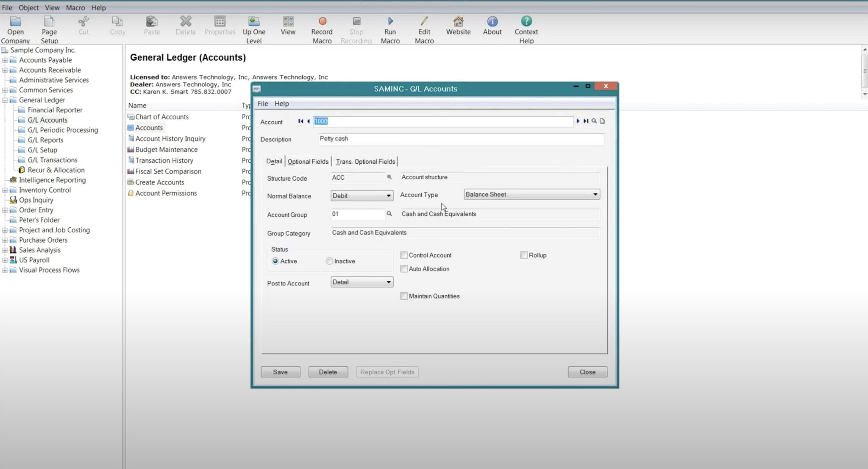Viewport: 868px width, 469px height.
Task: Enable the Control Account checkbox
Action: tap(404, 255)
